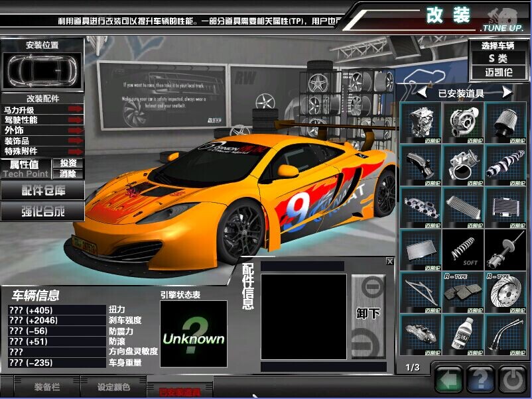Screen dimensions: 532x399
Task: Expand the 马力升级 category arrow
Action: tap(75, 110)
